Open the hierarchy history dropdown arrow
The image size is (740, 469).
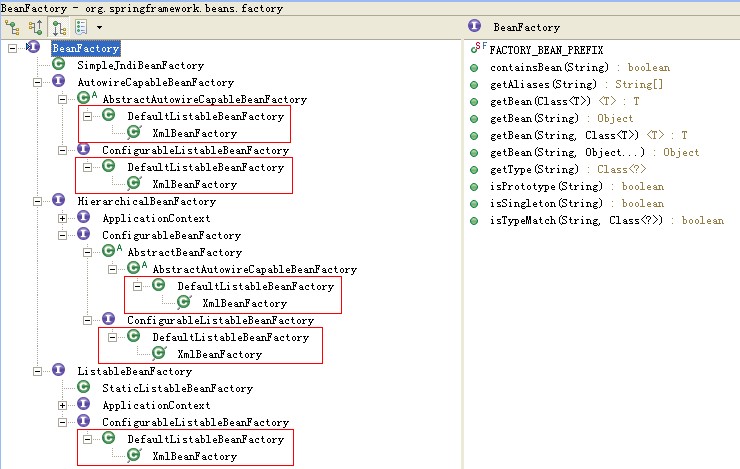click(99, 27)
